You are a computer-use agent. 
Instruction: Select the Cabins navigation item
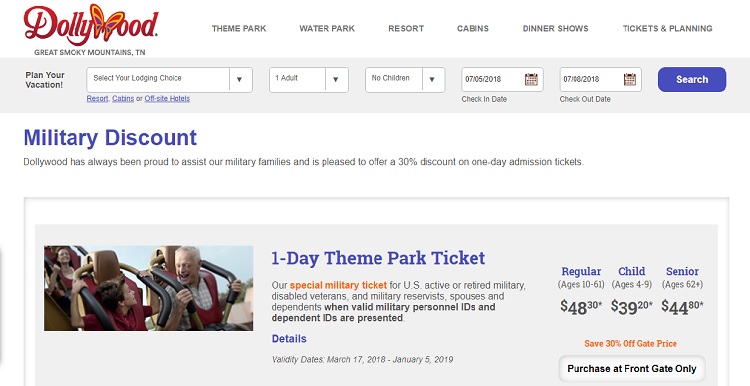coord(473,29)
